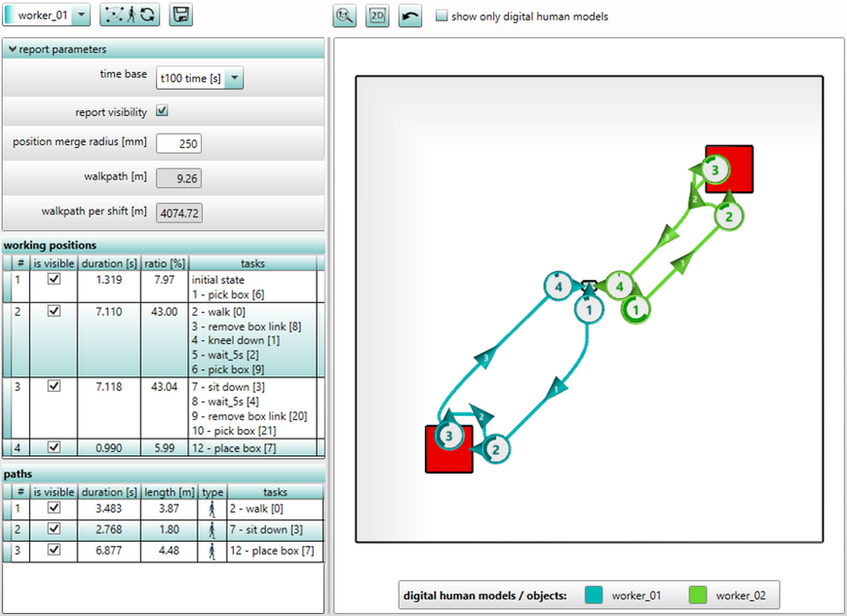Enable show only digital human models
This screenshot has height=616, width=847.
tap(442, 17)
